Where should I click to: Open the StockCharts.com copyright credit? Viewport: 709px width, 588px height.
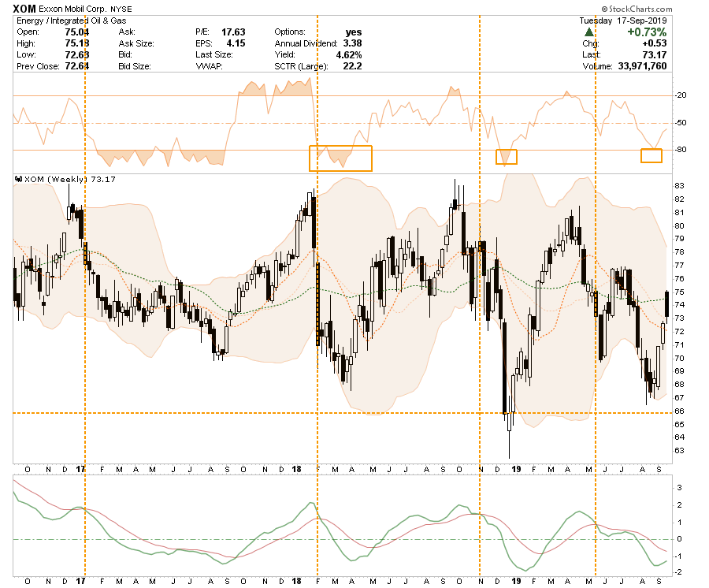(637, 9)
